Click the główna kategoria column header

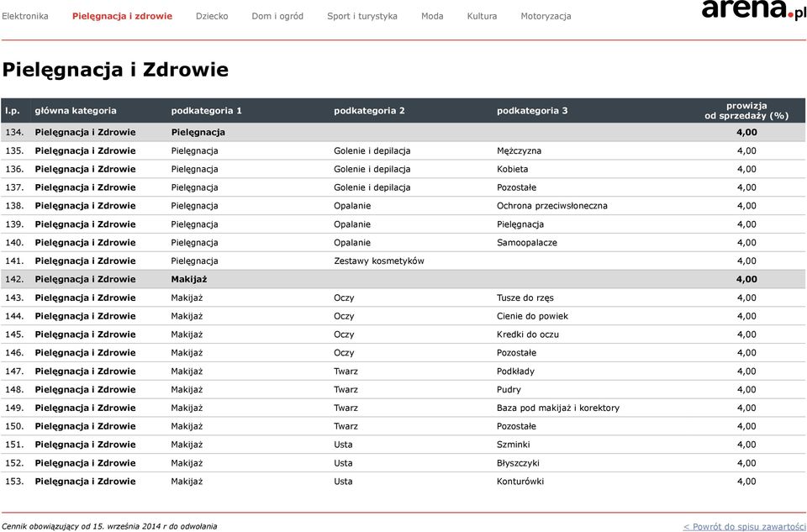coord(76,111)
